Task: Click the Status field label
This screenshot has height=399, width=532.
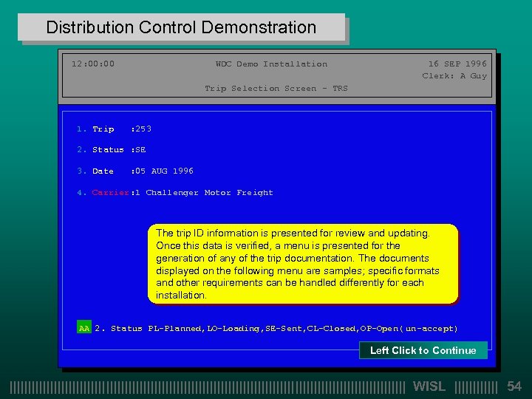Action: tap(108, 149)
